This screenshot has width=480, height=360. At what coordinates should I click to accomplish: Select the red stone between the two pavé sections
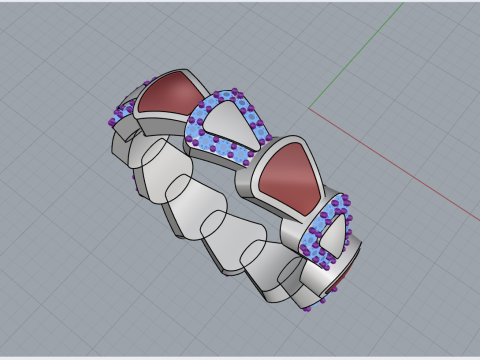tap(289, 178)
